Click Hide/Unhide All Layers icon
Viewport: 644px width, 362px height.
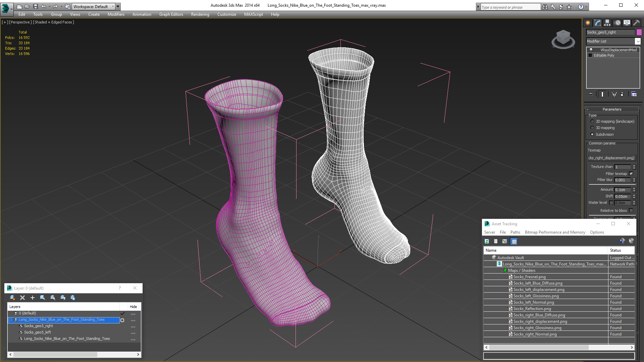[x=63, y=298]
